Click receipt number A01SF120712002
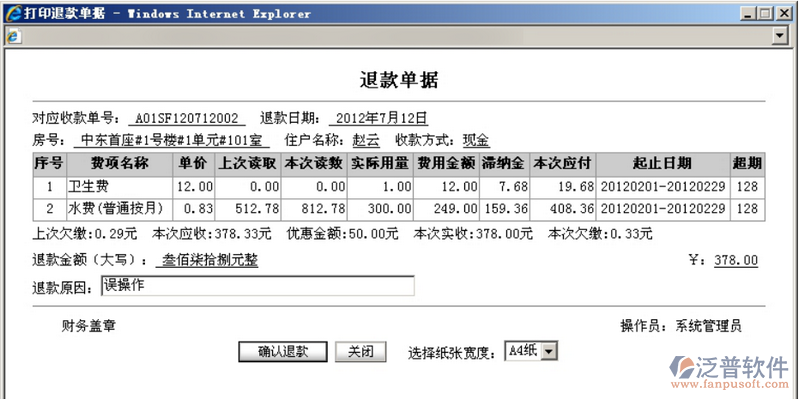Viewport: 799px width, 400px height. (x=187, y=119)
